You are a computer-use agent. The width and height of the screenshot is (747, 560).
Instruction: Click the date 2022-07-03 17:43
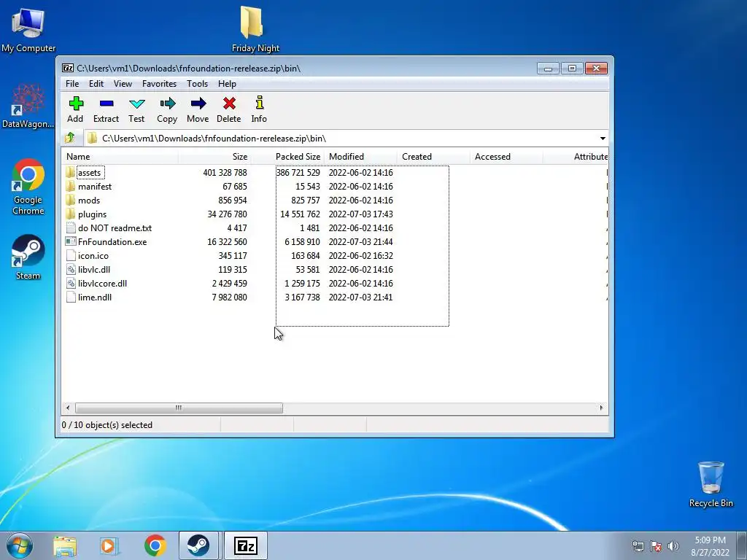point(360,214)
